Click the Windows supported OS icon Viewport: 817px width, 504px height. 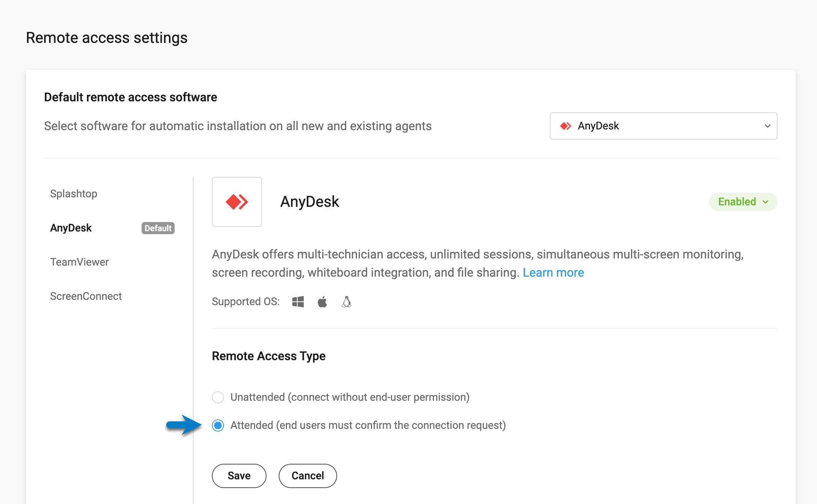[298, 301]
